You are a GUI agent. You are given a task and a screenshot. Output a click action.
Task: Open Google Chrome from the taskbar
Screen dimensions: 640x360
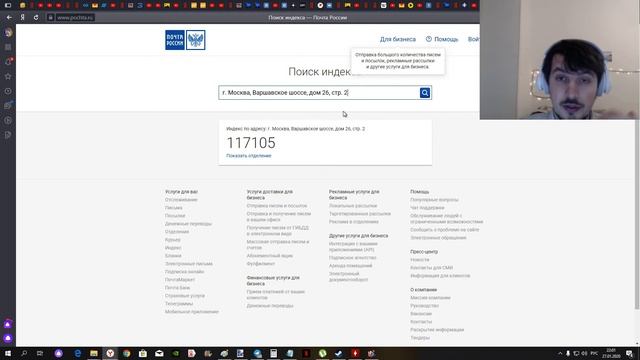click(127, 353)
